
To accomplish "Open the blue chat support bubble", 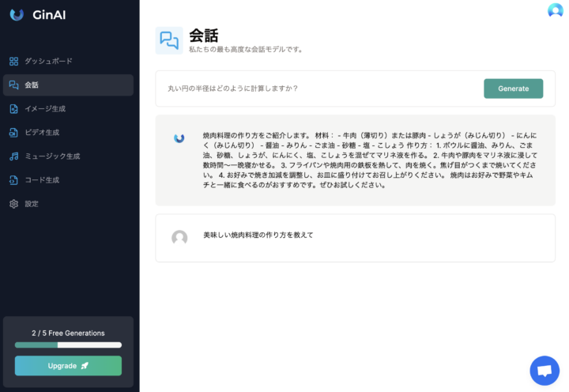I will pyautogui.click(x=545, y=371).
